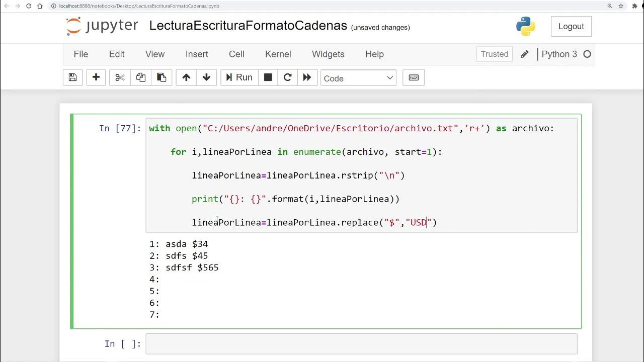Viewport: 644px width, 362px height.
Task: Reload the browser page
Action: pyautogui.click(x=29, y=6)
